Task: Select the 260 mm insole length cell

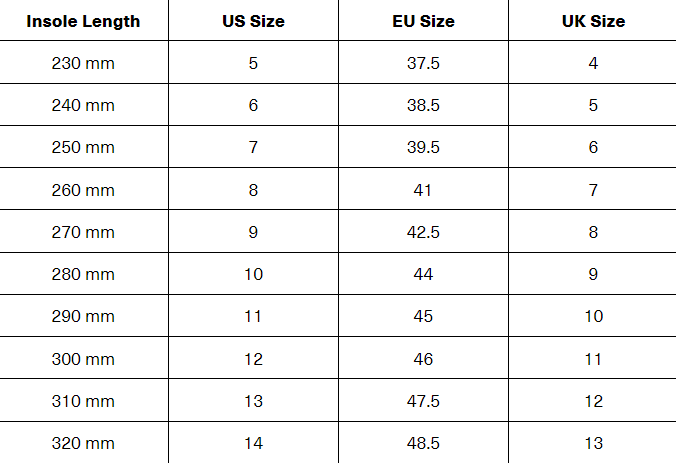Action: [x=83, y=190]
